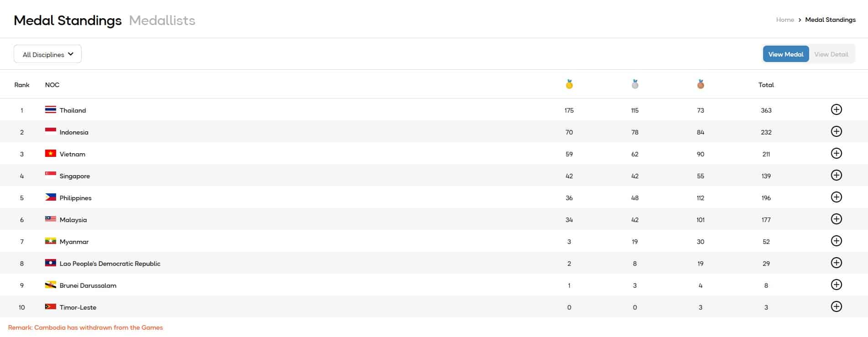The image size is (868, 337).
Task: Expand Singapore's row with plus icon
Action: point(836,175)
